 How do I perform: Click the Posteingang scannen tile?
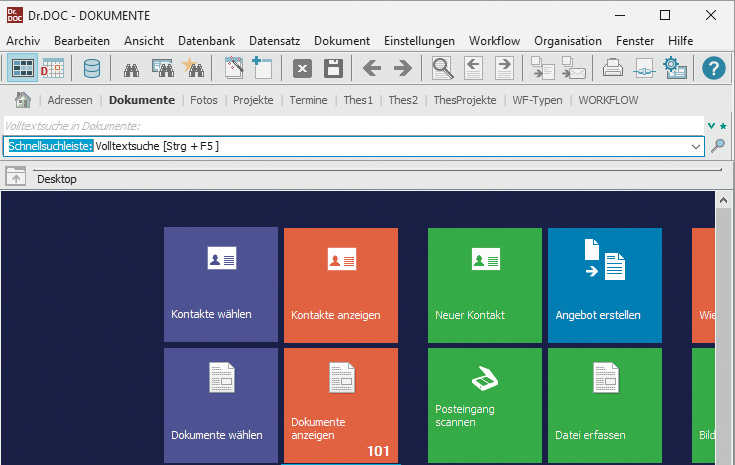tap(485, 405)
